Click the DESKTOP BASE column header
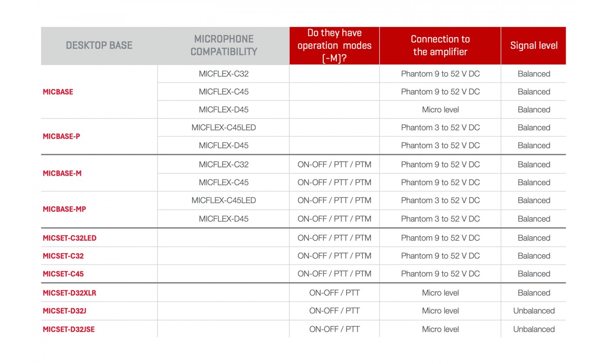 (99, 45)
